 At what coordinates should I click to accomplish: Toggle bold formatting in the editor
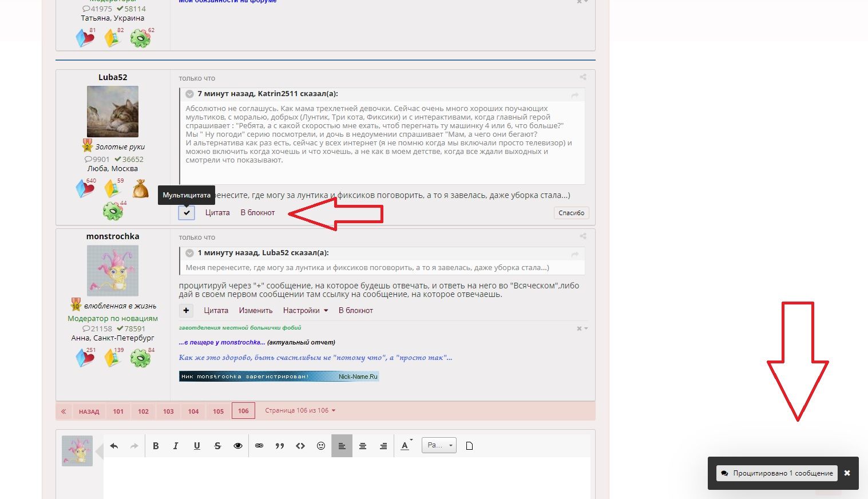[156, 446]
